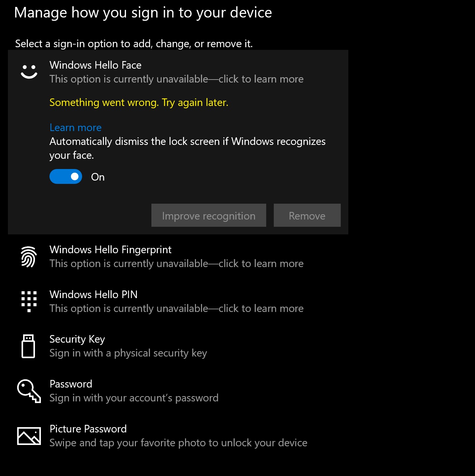Click the 'Select a sign-in option' instruction text
The width and height of the screenshot is (475, 476).
[x=134, y=44]
